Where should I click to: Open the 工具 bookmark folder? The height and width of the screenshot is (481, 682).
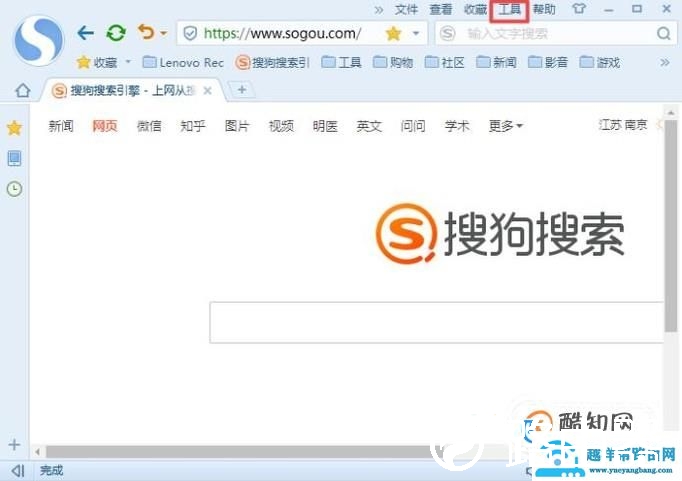[x=341, y=63]
